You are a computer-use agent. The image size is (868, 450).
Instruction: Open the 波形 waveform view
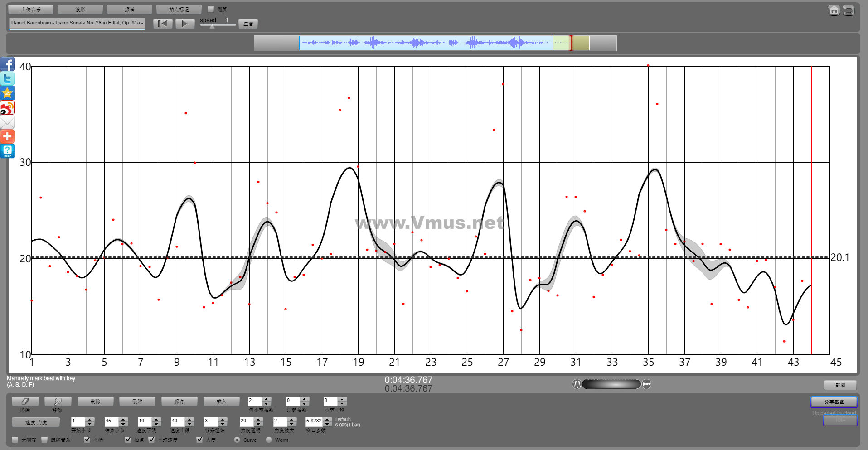(x=80, y=10)
